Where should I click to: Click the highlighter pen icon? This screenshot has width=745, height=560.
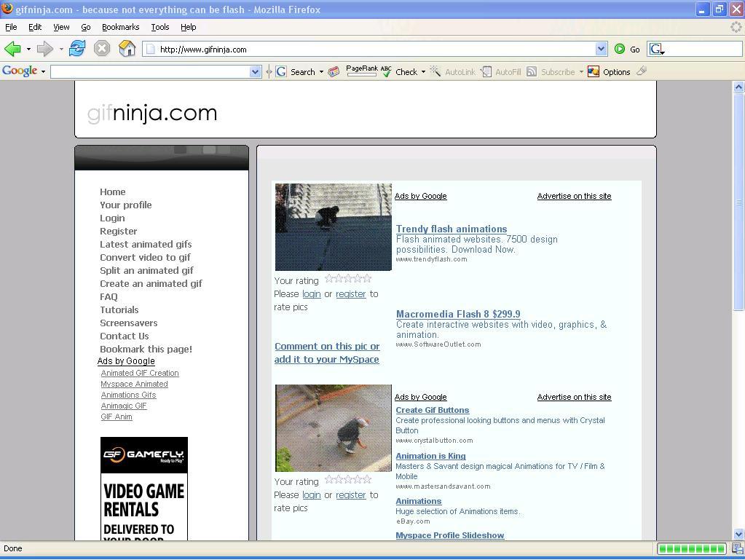click(642, 71)
